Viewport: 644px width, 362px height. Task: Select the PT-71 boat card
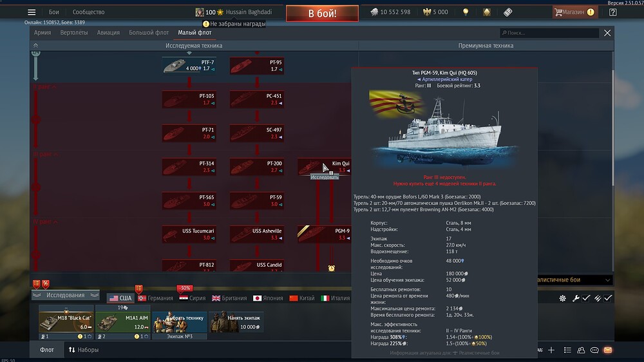[x=189, y=133]
